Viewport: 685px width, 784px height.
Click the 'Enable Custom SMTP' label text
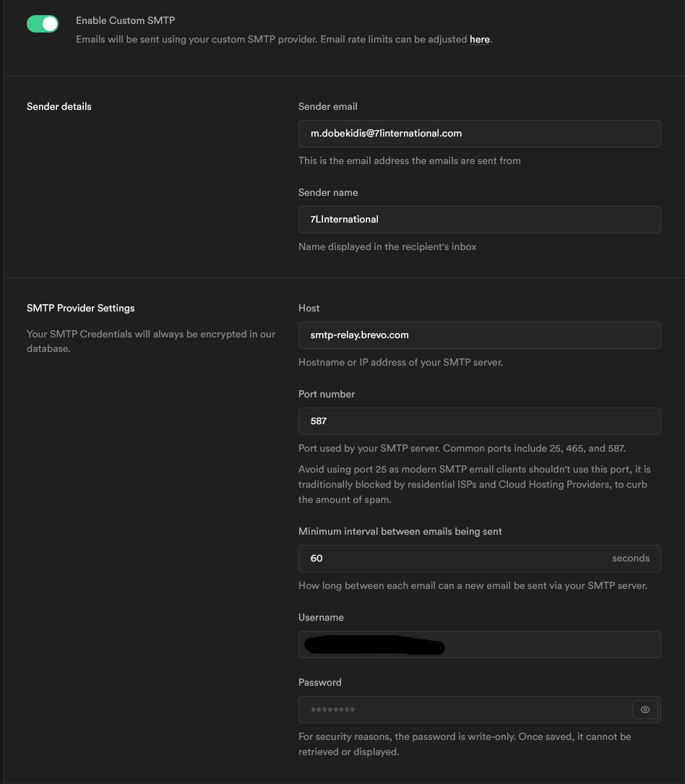coord(125,20)
